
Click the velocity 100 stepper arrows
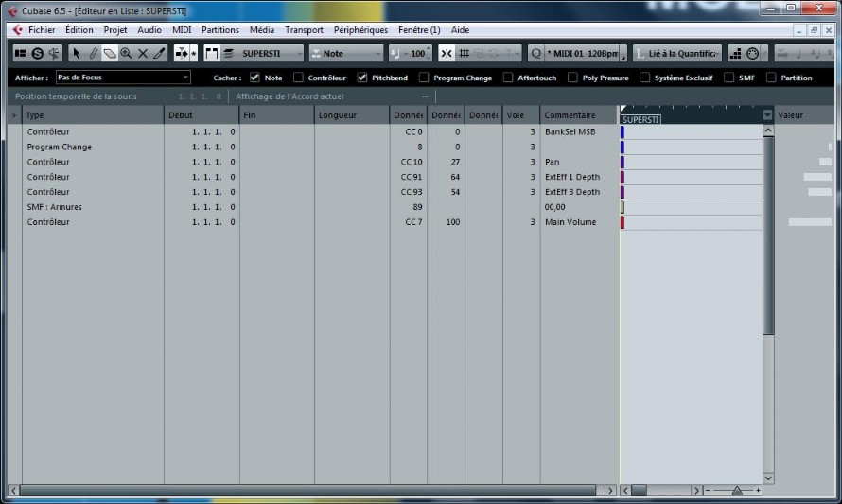click(x=429, y=53)
